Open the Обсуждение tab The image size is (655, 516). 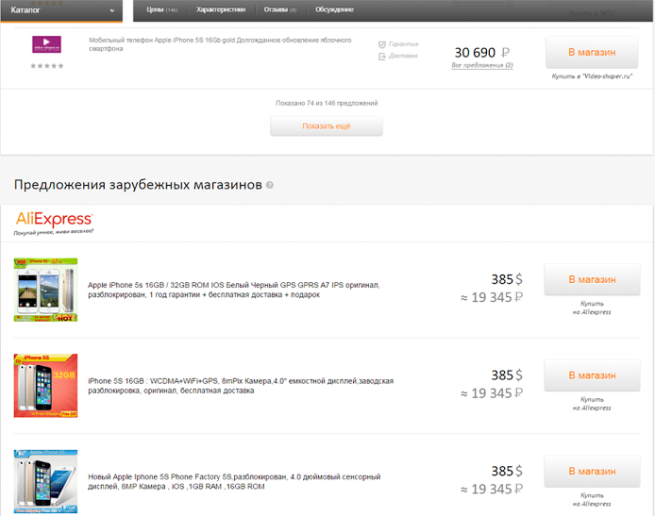(334, 10)
